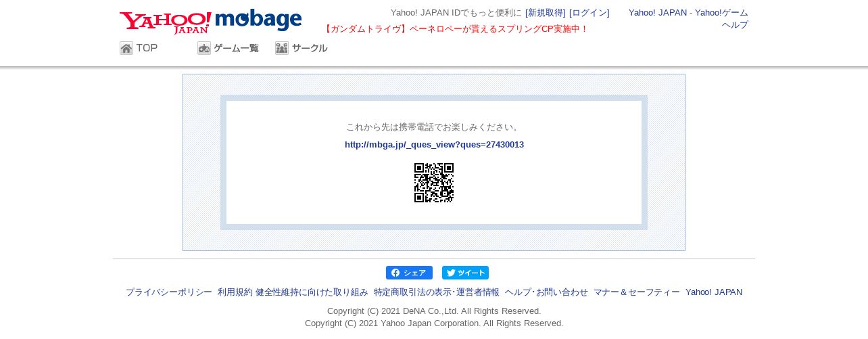Open the TOP home icon
The width and height of the screenshot is (868, 339).
click(x=126, y=48)
